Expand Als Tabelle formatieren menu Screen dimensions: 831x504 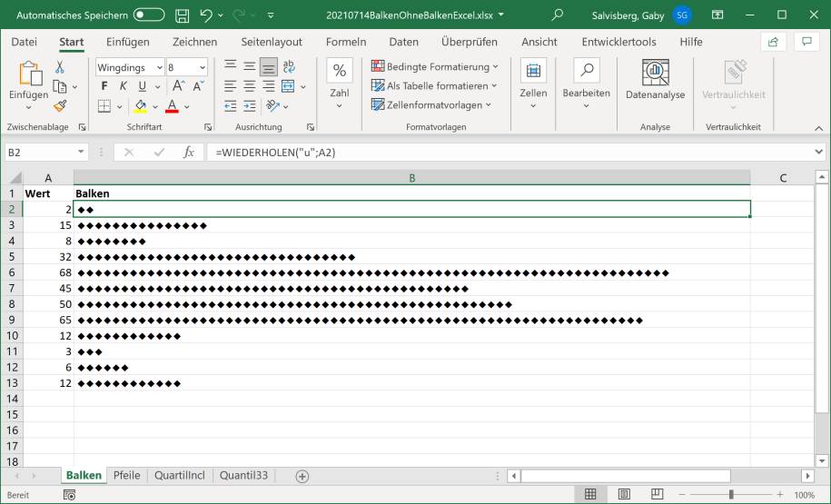[435, 86]
